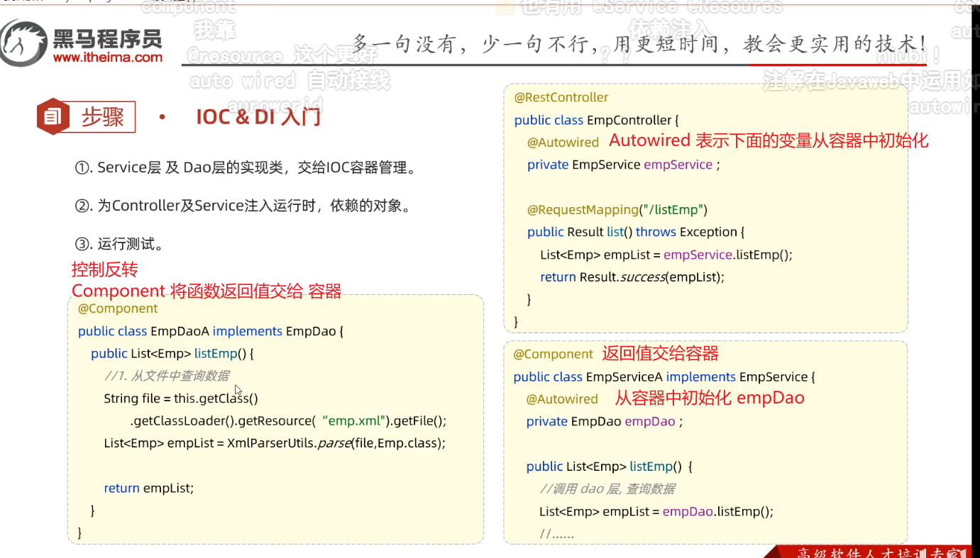Click @Autowired above the empService field
Screen dimensions: 980x558
pos(563,142)
